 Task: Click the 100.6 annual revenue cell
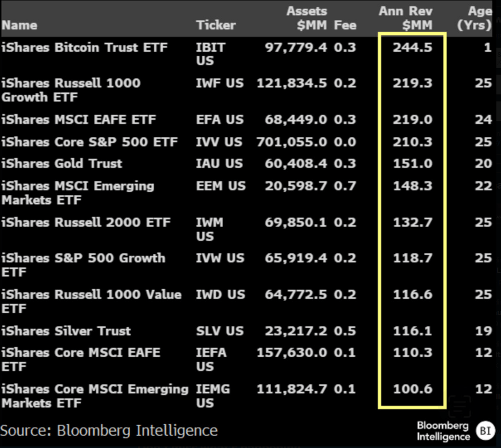tap(412, 389)
